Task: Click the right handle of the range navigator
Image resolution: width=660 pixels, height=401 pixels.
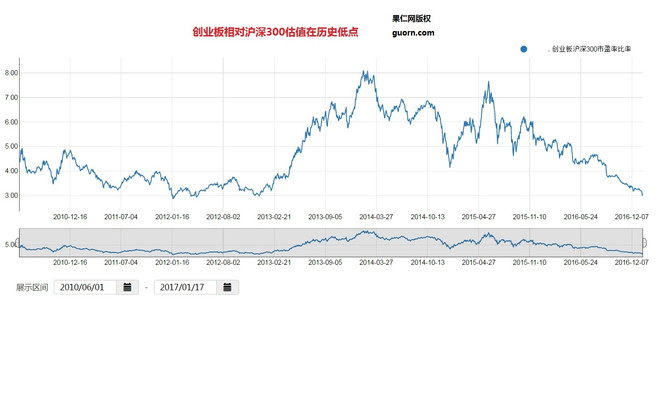Action: click(644, 243)
